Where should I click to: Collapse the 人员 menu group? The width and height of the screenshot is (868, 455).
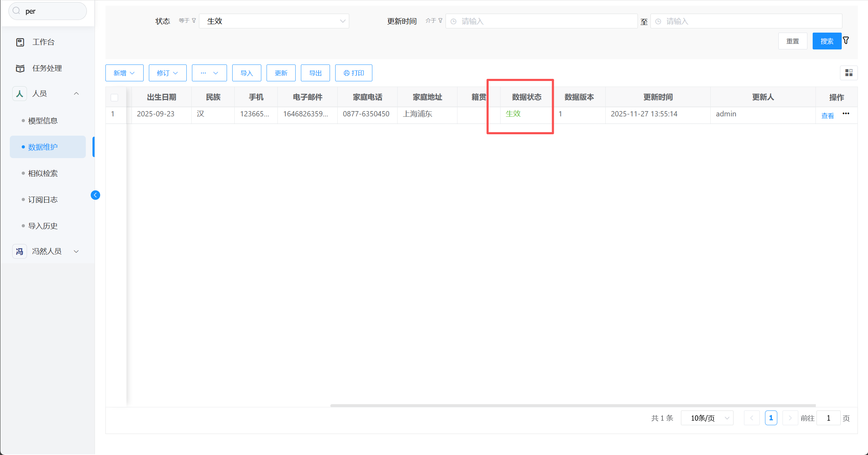pos(76,94)
